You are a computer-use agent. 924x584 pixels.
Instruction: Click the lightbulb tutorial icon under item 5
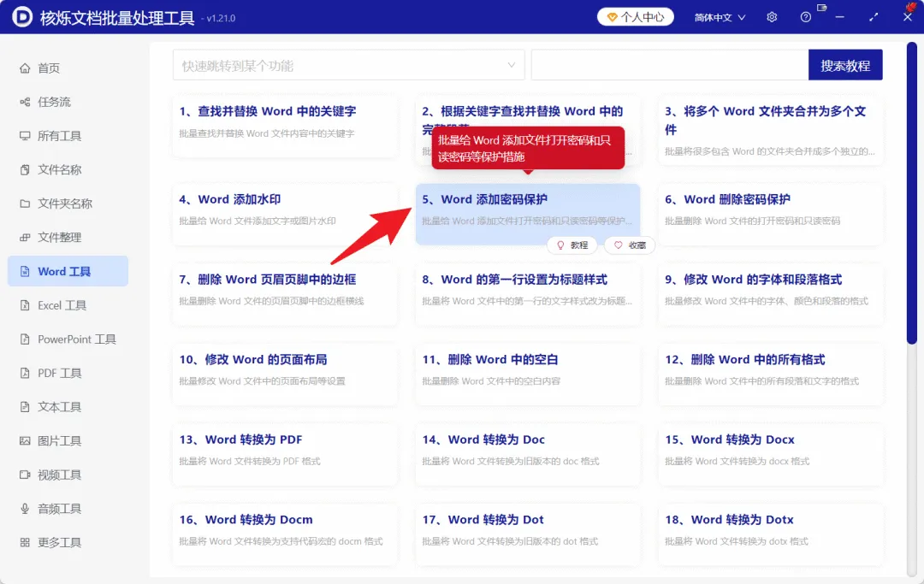coord(560,245)
